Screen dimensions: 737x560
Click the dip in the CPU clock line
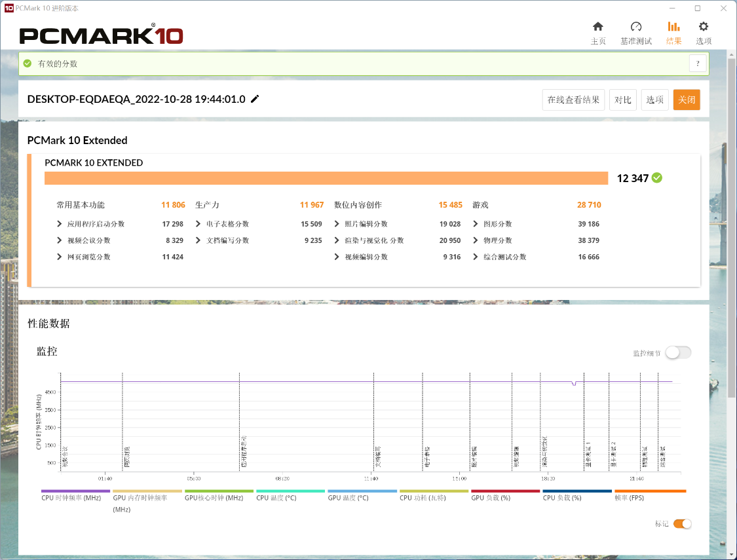coord(574,384)
